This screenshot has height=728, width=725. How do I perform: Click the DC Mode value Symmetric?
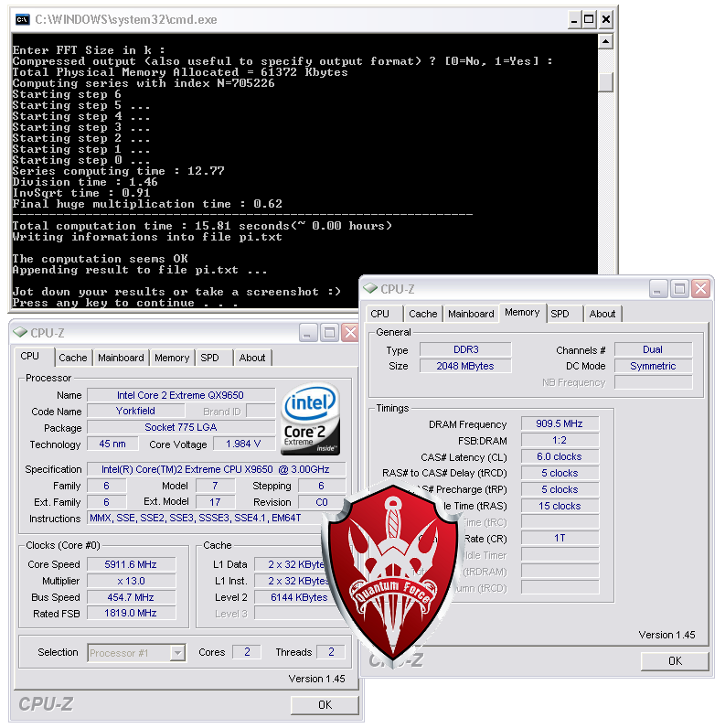pyautogui.click(x=653, y=366)
